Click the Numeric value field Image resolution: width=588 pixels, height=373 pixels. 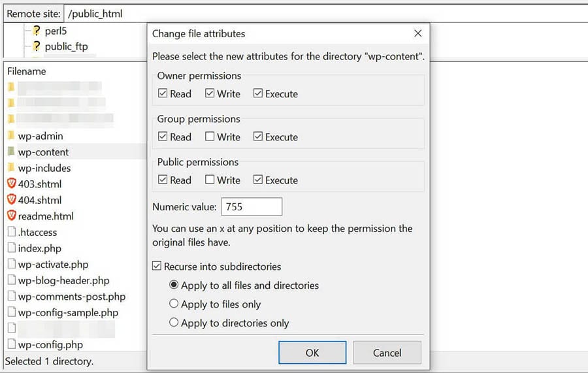point(252,207)
